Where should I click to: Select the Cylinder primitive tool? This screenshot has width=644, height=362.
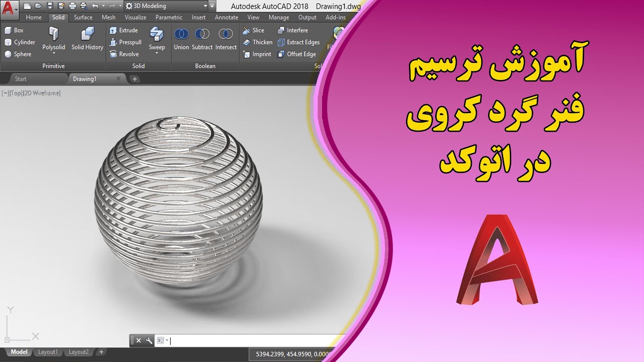tap(20, 42)
